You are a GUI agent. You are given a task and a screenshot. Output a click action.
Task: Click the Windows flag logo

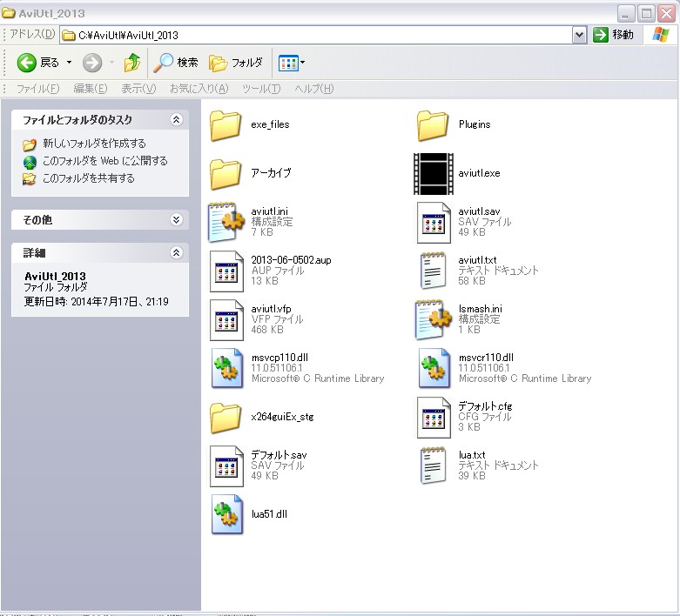661,35
